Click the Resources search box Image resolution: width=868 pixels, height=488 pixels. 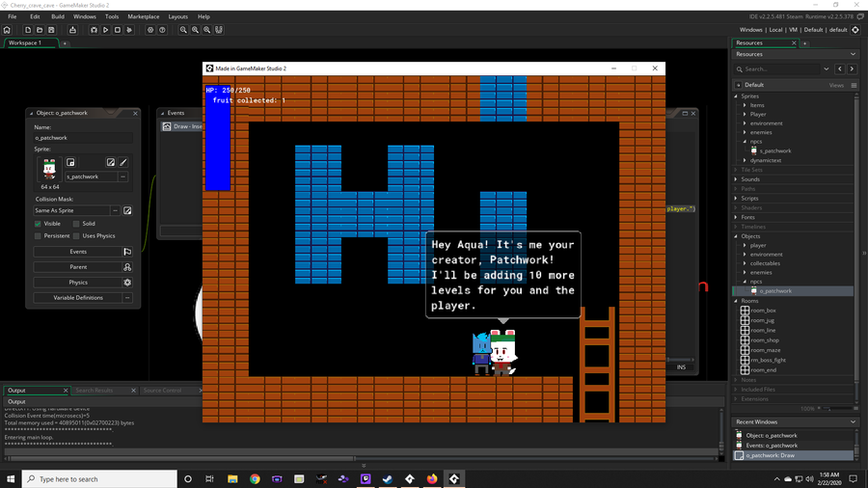coord(781,69)
